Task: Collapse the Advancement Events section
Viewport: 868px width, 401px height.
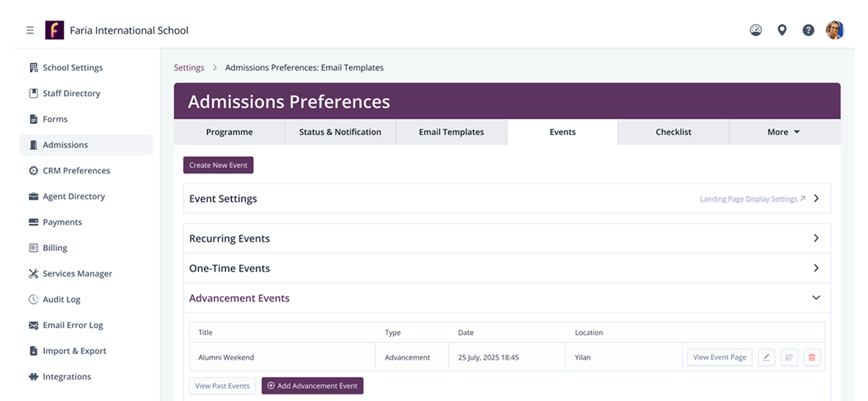Action: pos(816,298)
